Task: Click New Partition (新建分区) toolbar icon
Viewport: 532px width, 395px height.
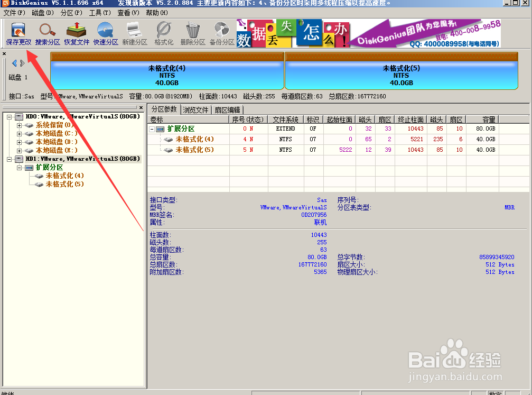Action: point(135,34)
